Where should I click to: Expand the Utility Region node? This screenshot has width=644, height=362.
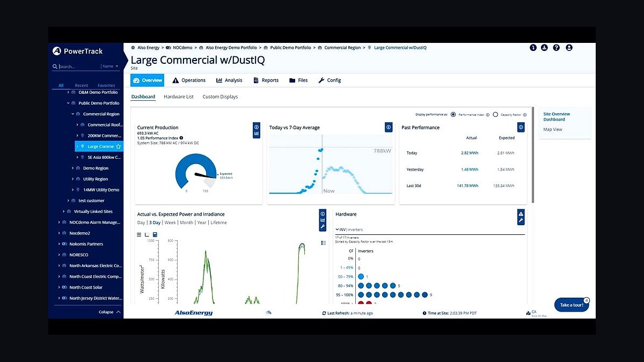pos(72,179)
